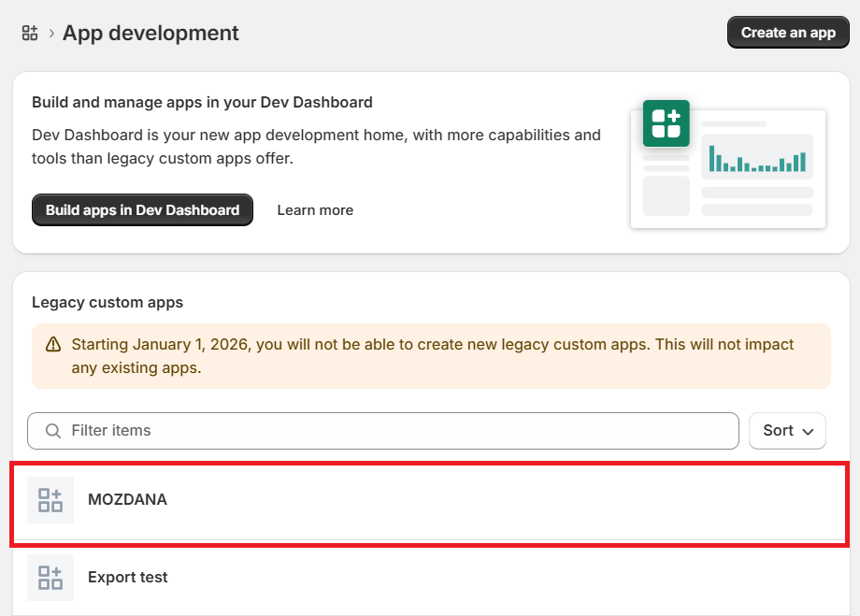Screen dimensions: 860x616
Task: Click the warning triangle icon in banner
Action: click(51, 345)
